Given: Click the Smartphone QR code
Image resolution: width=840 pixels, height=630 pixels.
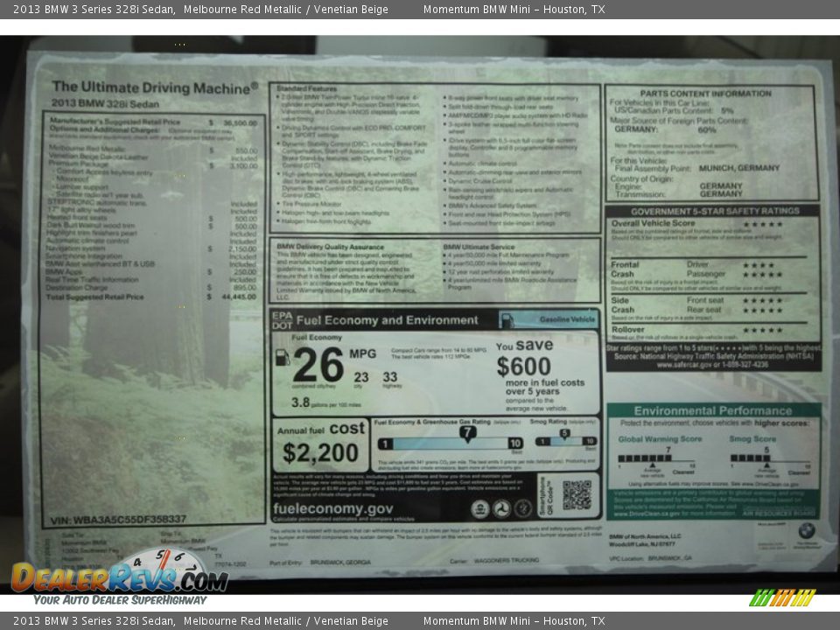Looking at the screenshot, I should tap(577, 495).
